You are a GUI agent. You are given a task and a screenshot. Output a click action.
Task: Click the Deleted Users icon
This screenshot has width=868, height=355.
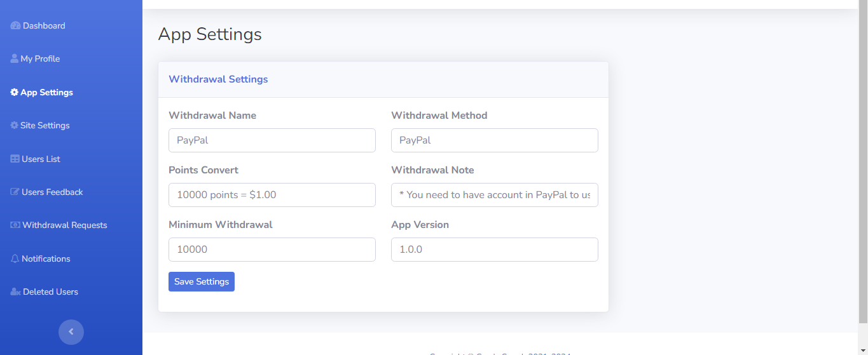pyautogui.click(x=15, y=292)
